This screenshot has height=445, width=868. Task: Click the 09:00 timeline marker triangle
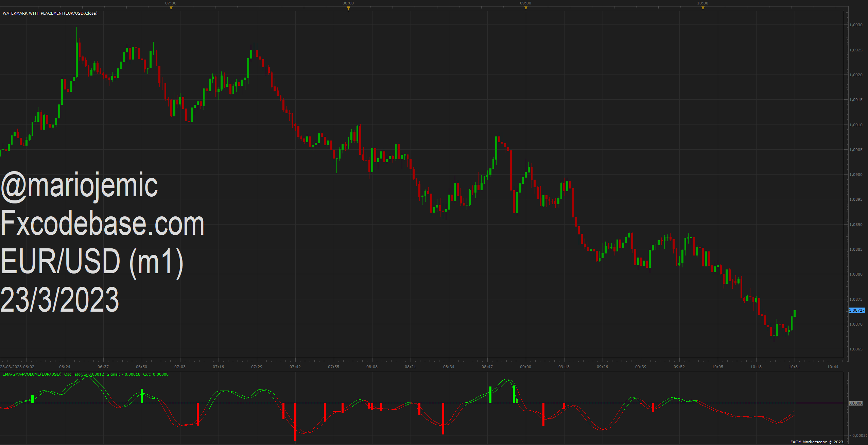tap(526, 8)
